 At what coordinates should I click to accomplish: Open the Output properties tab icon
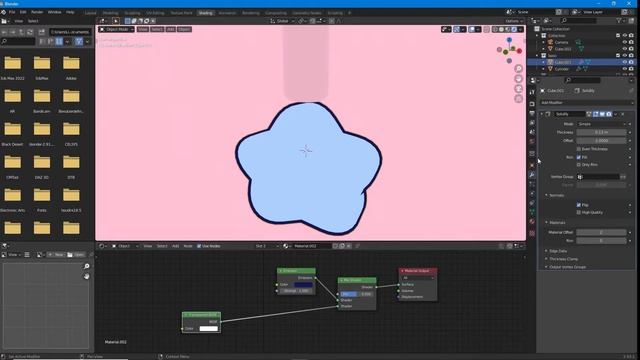[x=532, y=113]
